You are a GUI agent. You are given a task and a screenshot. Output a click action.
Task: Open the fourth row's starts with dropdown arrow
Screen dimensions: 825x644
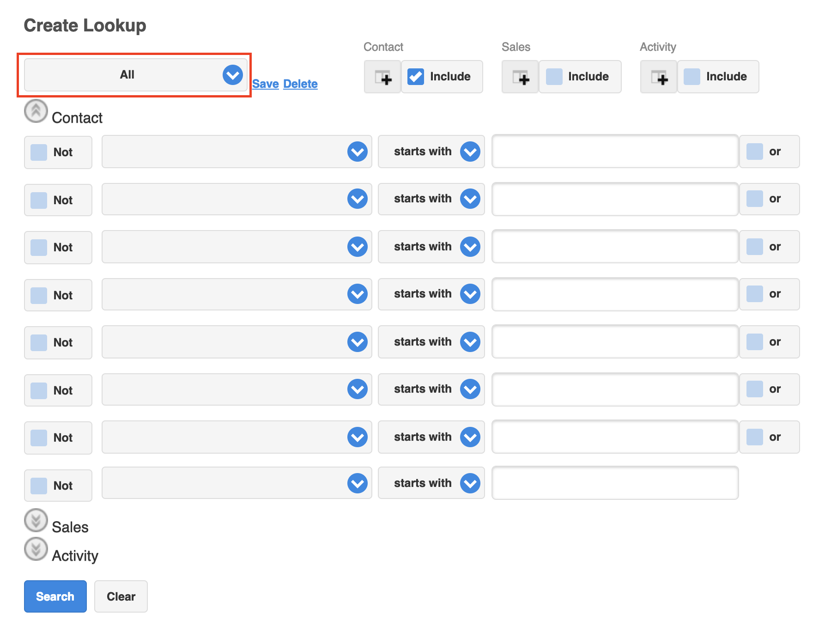(470, 294)
